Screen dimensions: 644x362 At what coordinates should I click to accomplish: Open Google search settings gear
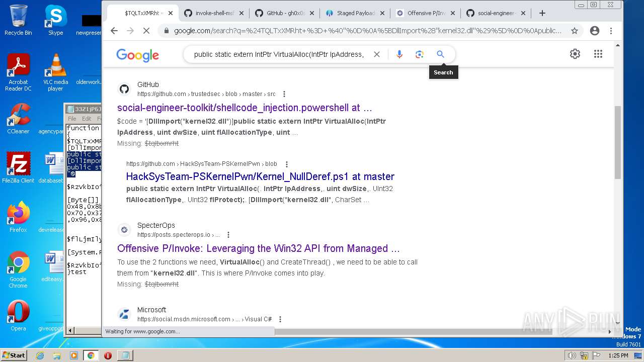(575, 54)
